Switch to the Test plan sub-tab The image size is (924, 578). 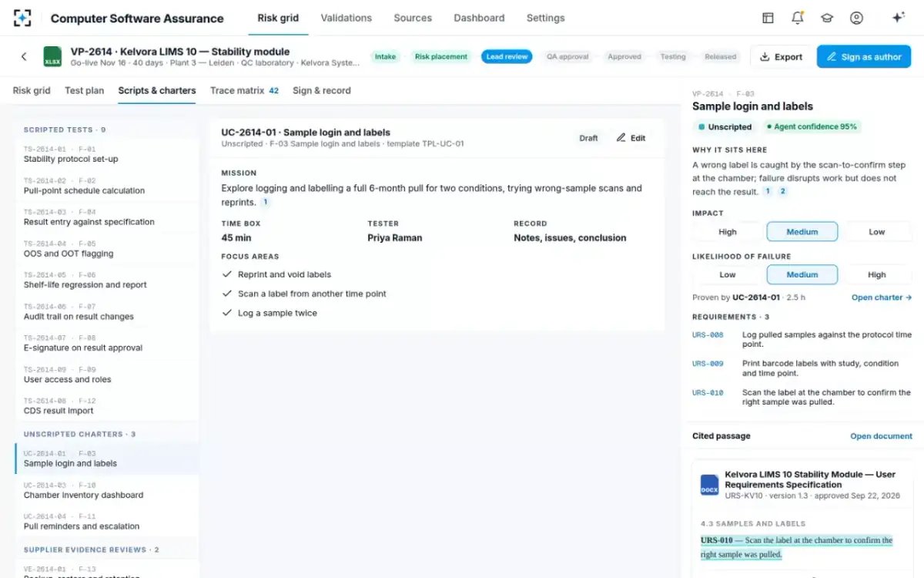click(84, 90)
